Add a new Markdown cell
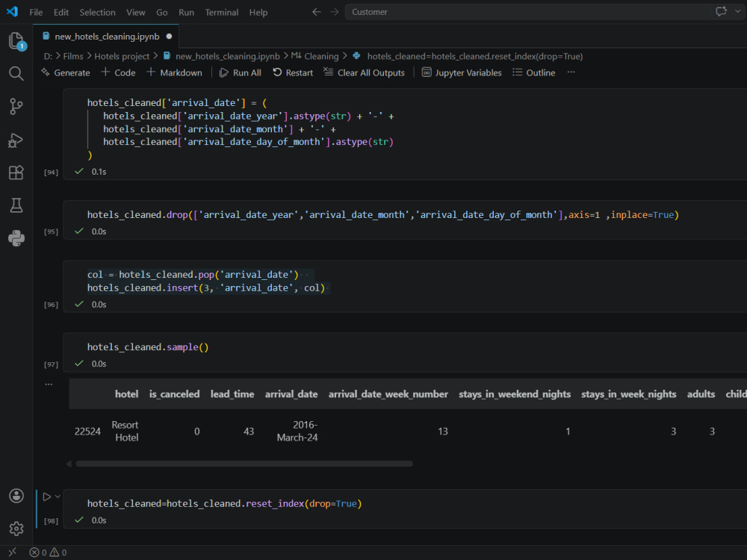 [174, 72]
